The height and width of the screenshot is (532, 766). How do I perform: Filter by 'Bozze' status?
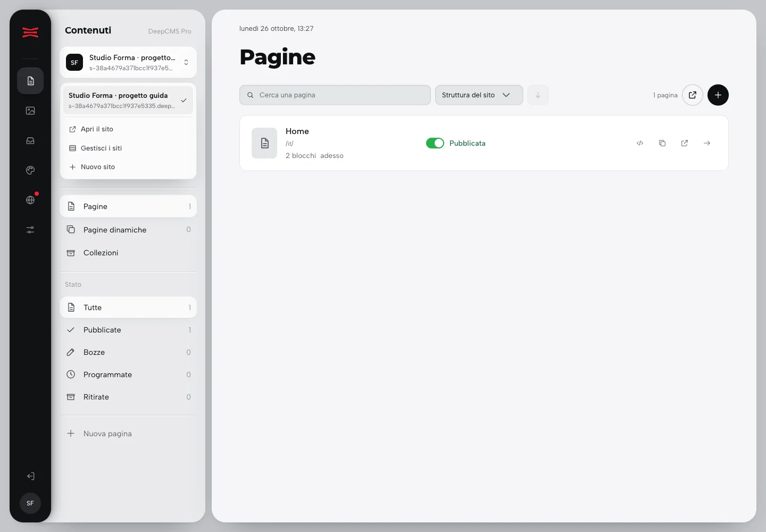(128, 352)
